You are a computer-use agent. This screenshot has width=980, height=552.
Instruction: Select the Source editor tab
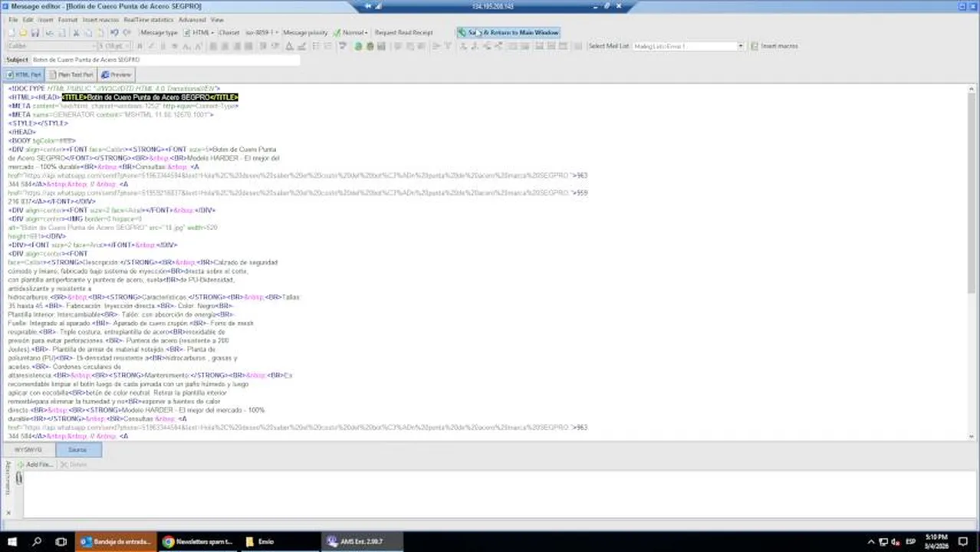coord(77,450)
